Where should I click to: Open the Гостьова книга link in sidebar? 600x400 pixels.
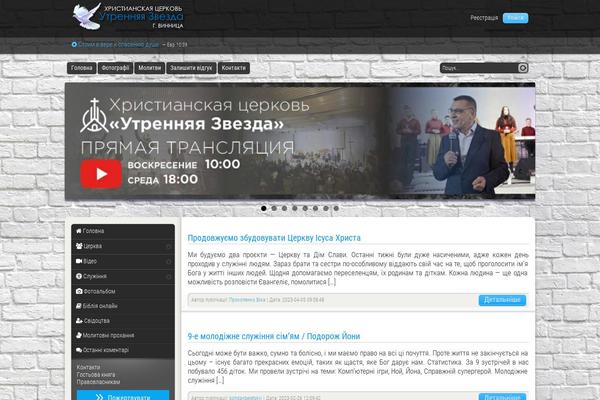click(x=96, y=375)
